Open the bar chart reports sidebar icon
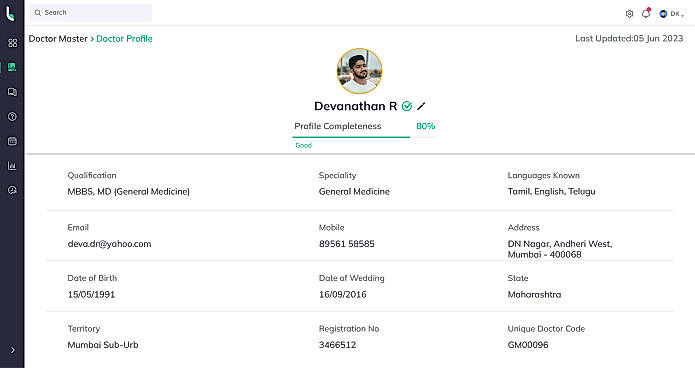 tap(12, 166)
